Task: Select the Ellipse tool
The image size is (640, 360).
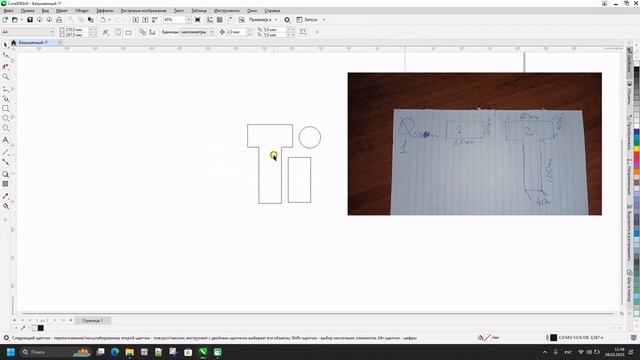Action: pyautogui.click(x=5, y=118)
